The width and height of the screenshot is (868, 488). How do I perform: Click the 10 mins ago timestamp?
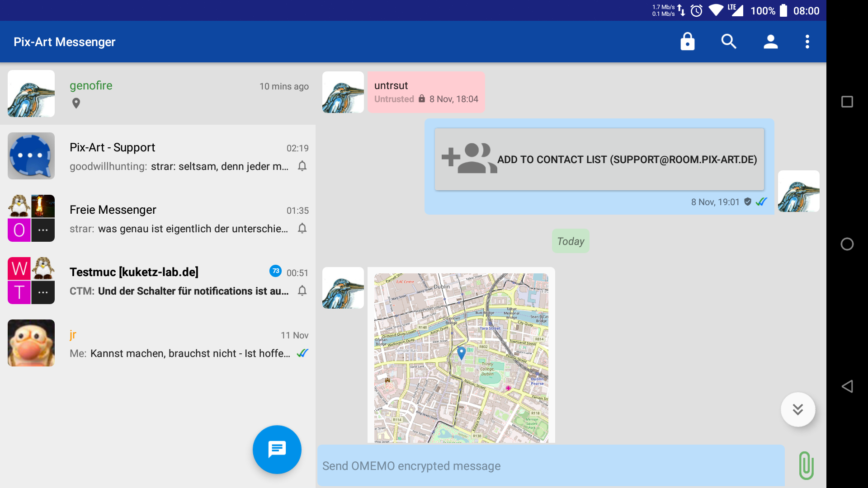(284, 86)
